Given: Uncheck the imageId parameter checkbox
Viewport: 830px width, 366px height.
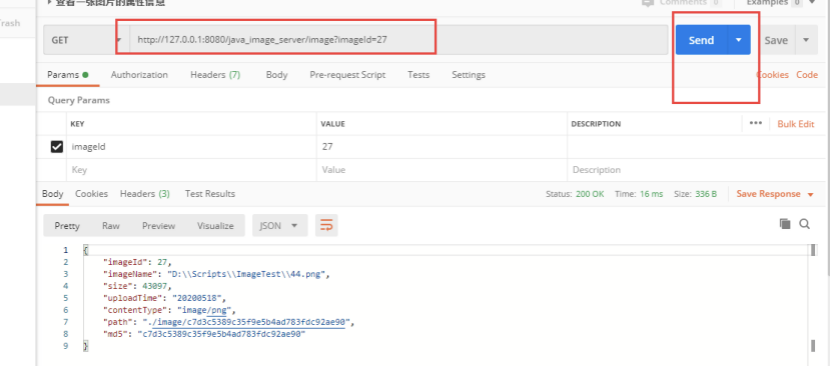Looking at the screenshot, I should [57, 147].
